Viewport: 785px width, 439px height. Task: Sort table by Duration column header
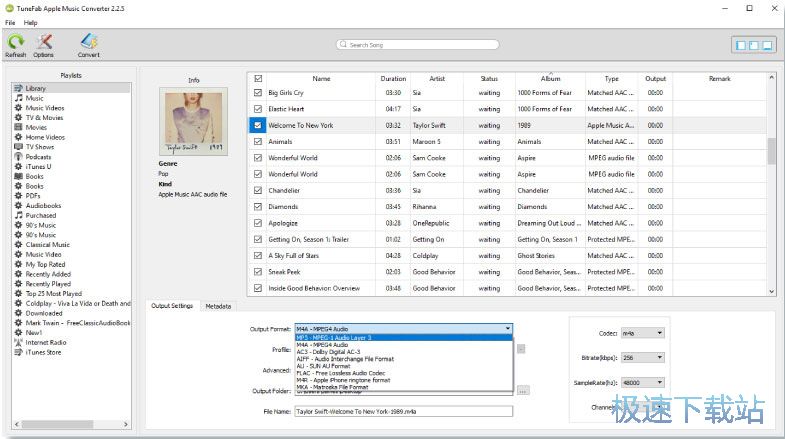(393, 79)
